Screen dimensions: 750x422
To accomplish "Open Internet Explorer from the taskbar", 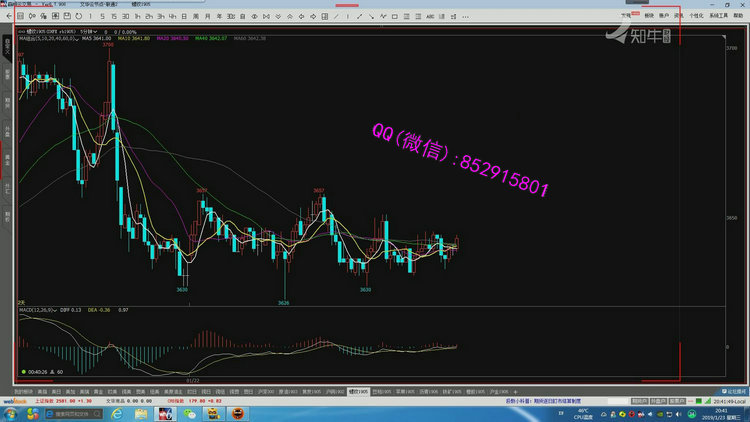I will coord(116,412).
